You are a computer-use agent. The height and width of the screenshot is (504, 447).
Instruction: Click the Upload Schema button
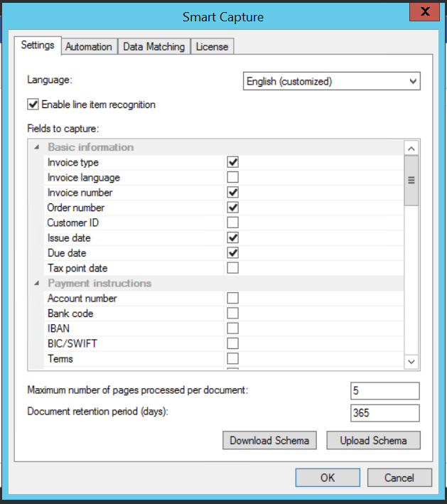[x=373, y=440]
